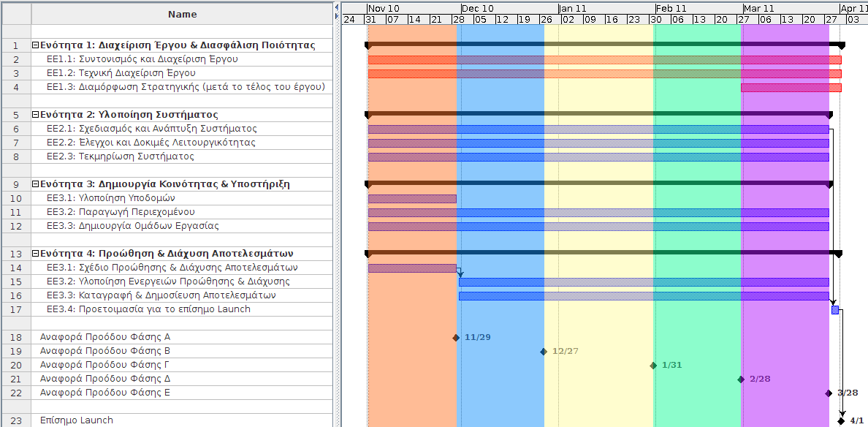Collapse the Ενότητα 1 task group
868x427 pixels.
click(36, 45)
